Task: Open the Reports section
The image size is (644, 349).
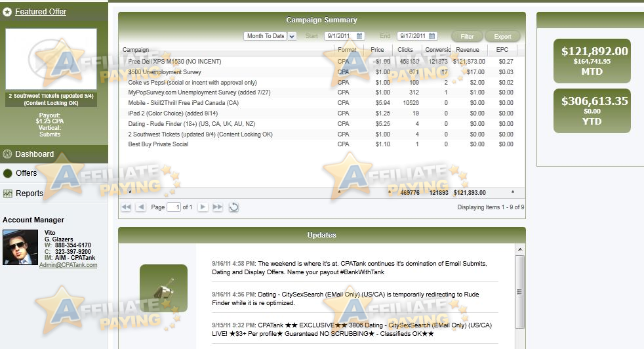Action: 29,194
